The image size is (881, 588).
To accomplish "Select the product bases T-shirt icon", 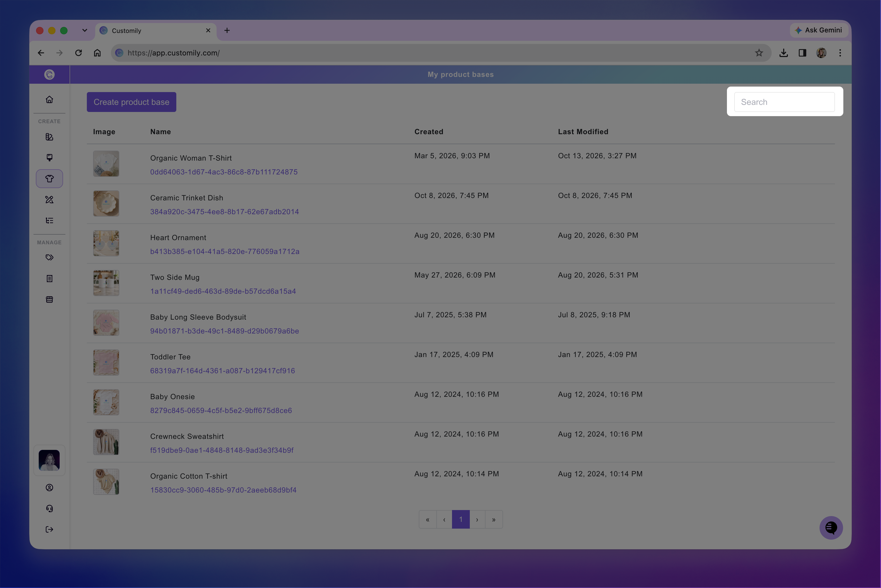I will (49, 178).
